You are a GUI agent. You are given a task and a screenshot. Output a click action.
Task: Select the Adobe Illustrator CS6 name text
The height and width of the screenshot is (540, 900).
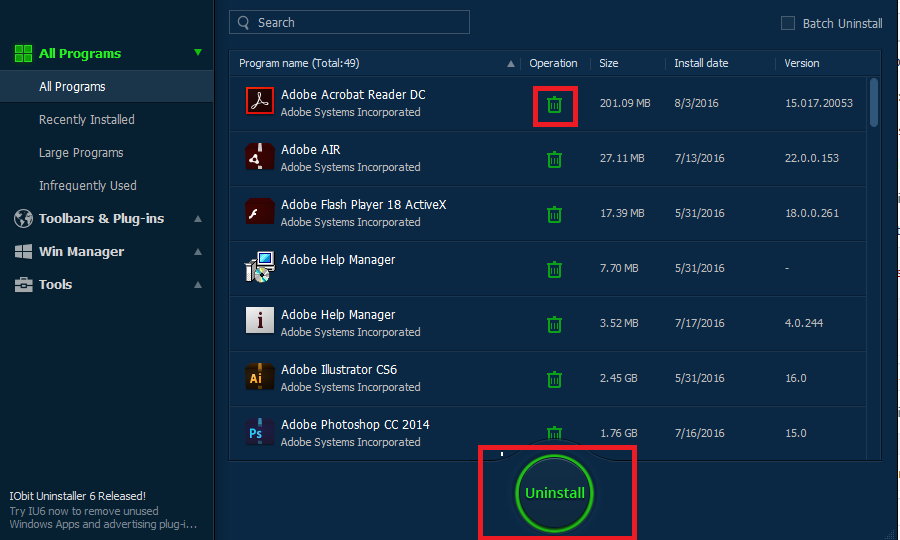tap(339, 370)
